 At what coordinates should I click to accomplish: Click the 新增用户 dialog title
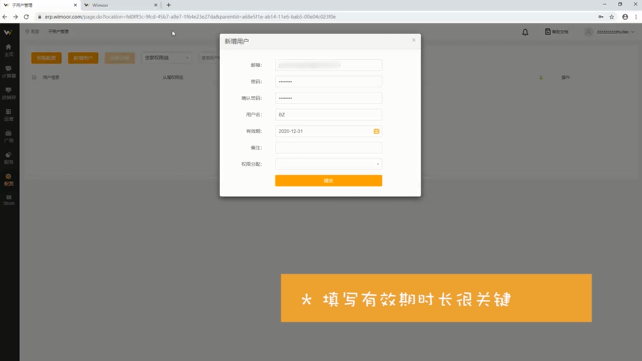(237, 41)
